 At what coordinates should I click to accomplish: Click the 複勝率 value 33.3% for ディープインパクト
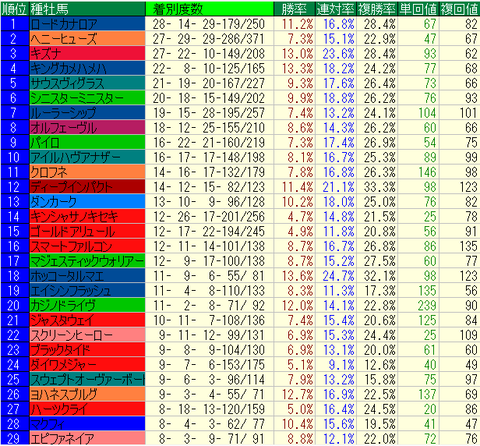point(380,187)
